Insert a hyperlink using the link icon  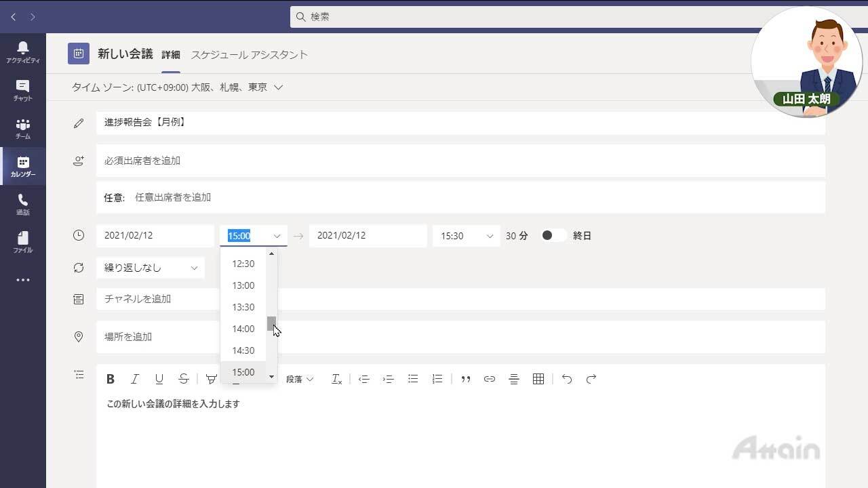click(490, 379)
